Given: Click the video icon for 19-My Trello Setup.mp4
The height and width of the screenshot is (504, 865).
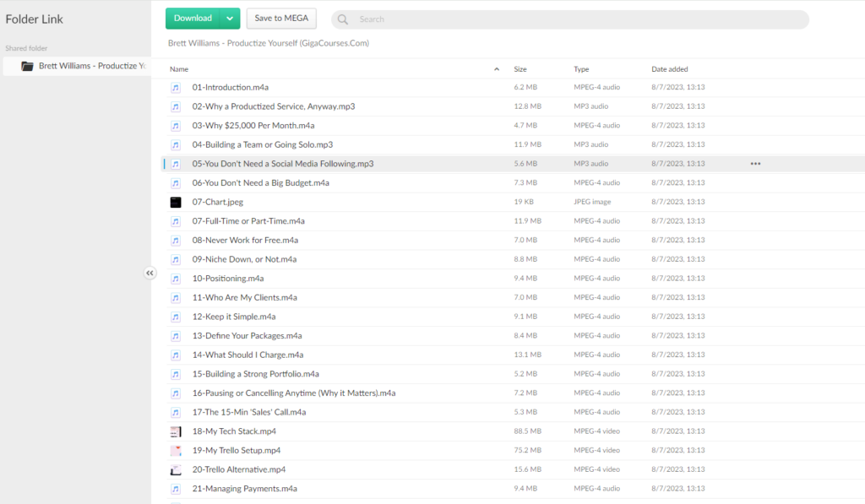Looking at the screenshot, I should tap(176, 451).
